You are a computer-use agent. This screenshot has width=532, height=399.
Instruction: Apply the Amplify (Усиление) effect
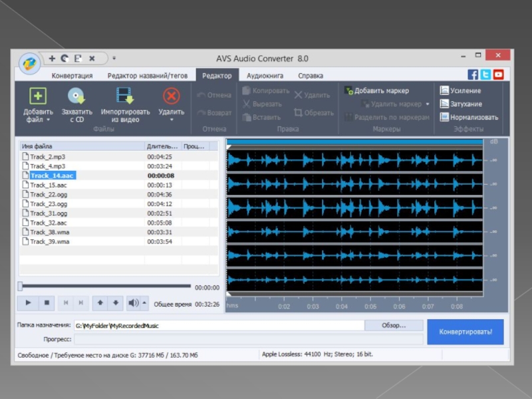tap(460, 90)
